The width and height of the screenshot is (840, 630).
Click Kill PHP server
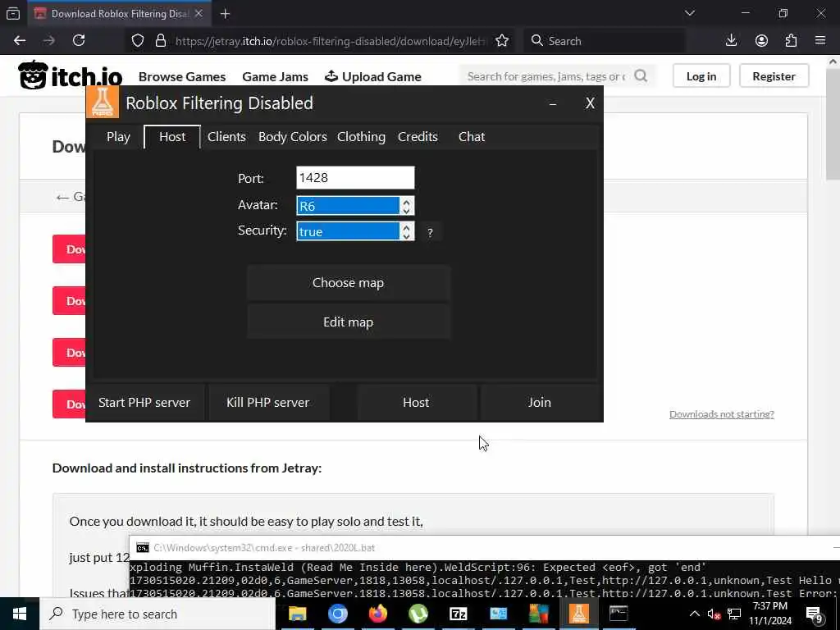pos(268,402)
